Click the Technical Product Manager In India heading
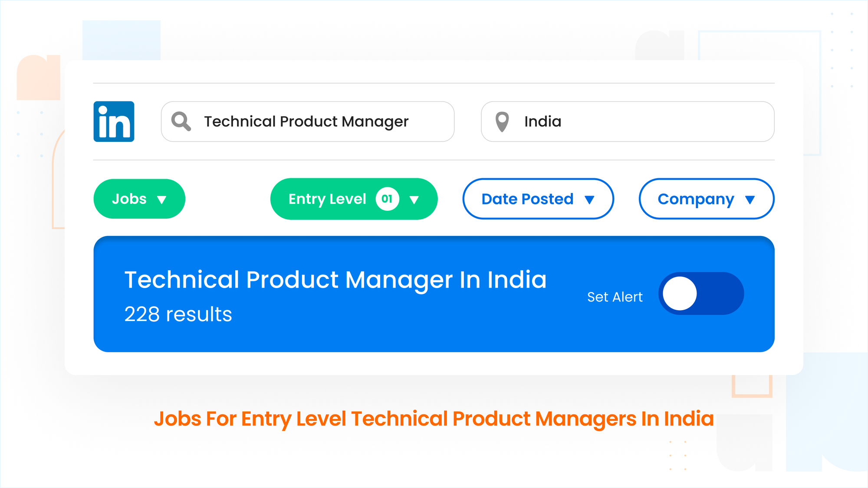Image resolution: width=868 pixels, height=488 pixels. 335,280
